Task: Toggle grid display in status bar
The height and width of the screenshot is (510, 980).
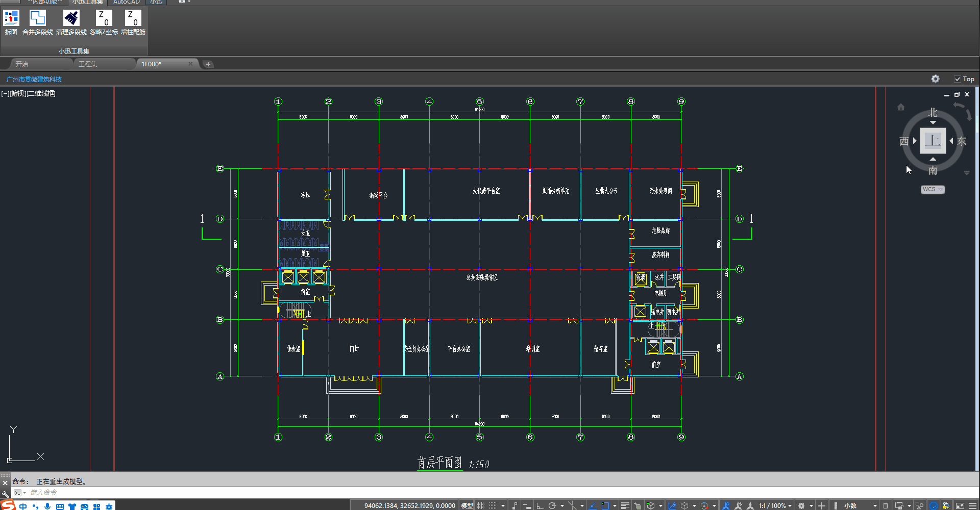Action: (481, 505)
